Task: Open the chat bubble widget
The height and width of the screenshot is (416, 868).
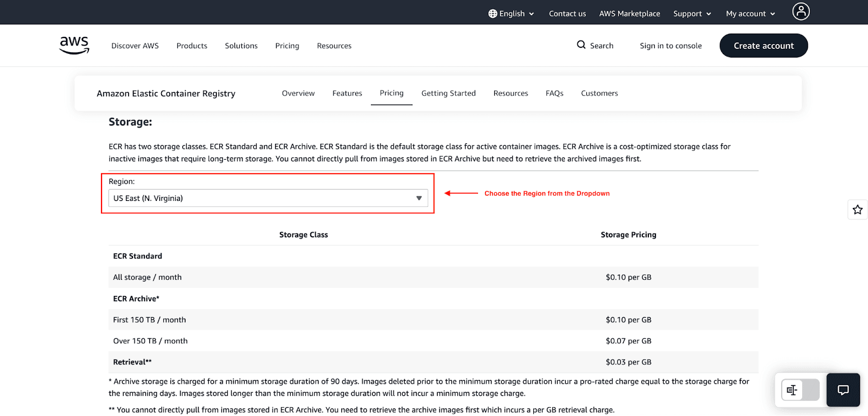Action: (843, 390)
